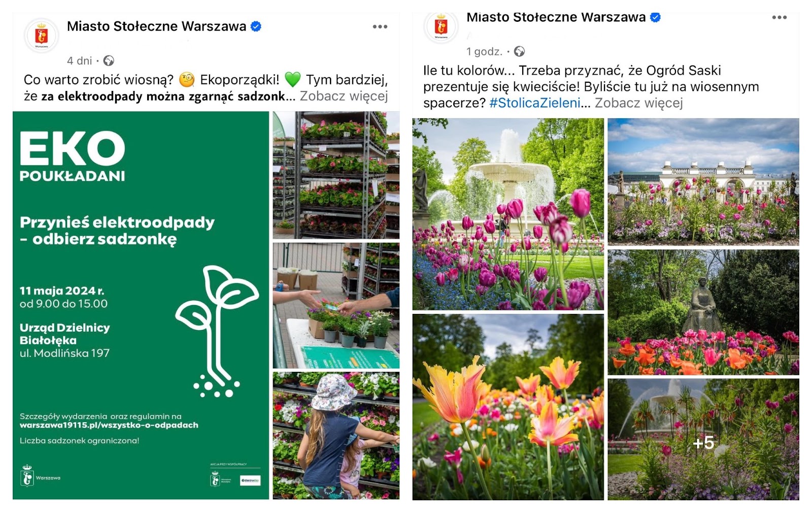Open the +5 more photos tile
Viewport: 812px width, 513px height.
pos(703,439)
